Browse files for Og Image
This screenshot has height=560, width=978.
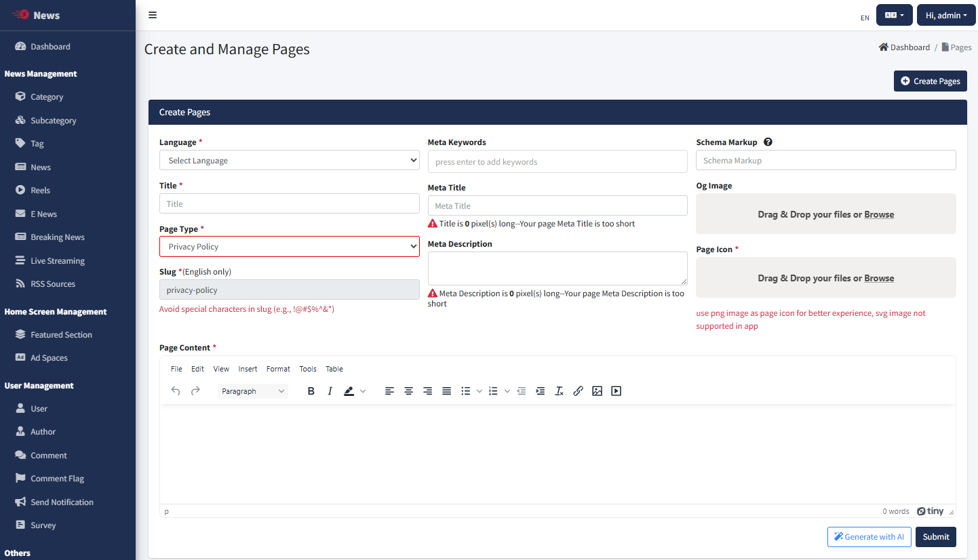tap(879, 214)
